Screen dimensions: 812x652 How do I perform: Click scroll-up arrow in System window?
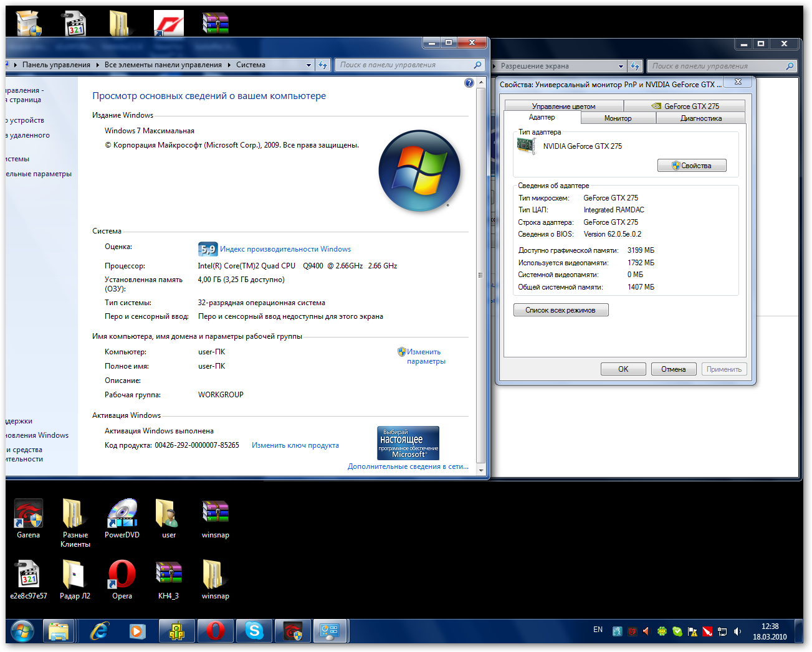[x=480, y=82]
